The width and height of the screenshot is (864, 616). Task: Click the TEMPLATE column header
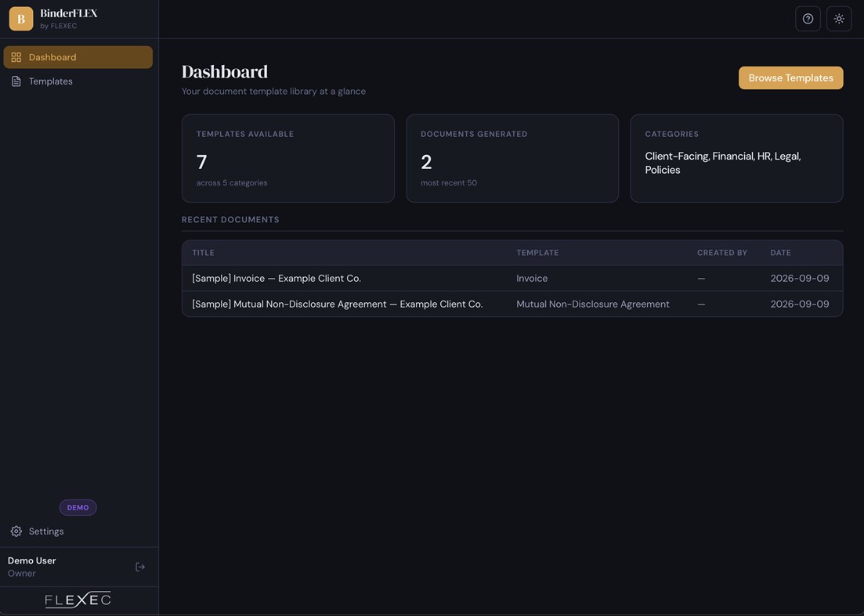pos(537,253)
